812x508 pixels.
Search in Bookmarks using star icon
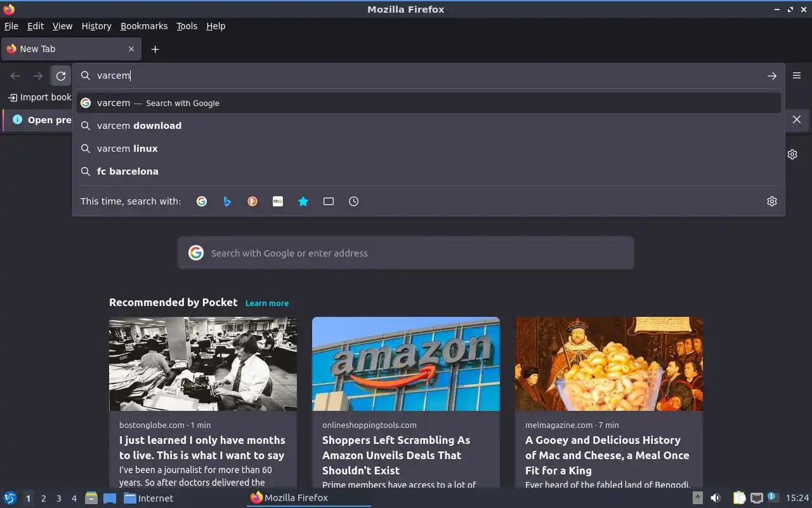point(303,201)
